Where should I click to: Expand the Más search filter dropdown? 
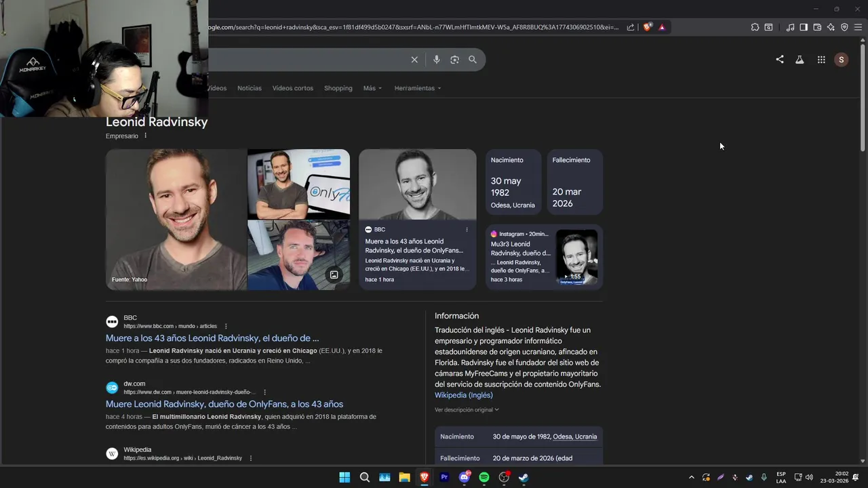pos(372,88)
